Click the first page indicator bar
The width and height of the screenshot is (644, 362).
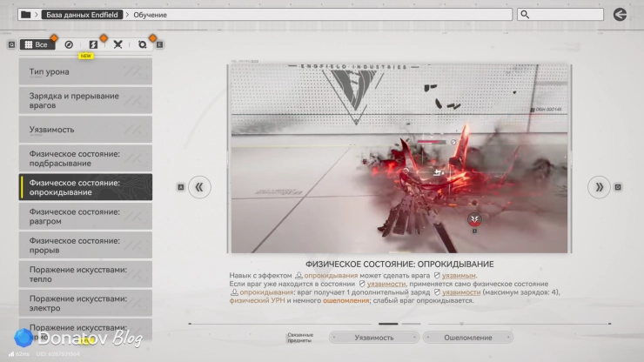click(x=388, y=324)
